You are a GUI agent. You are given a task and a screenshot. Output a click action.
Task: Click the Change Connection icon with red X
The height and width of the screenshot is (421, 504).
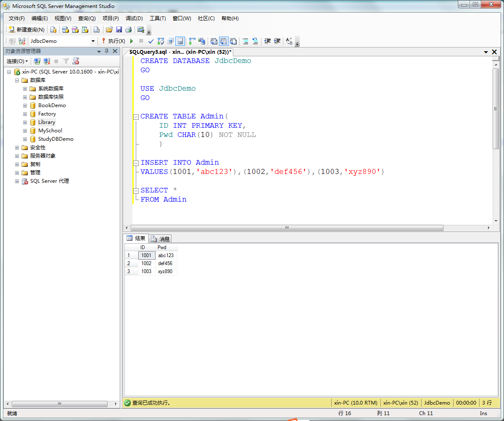22,41
